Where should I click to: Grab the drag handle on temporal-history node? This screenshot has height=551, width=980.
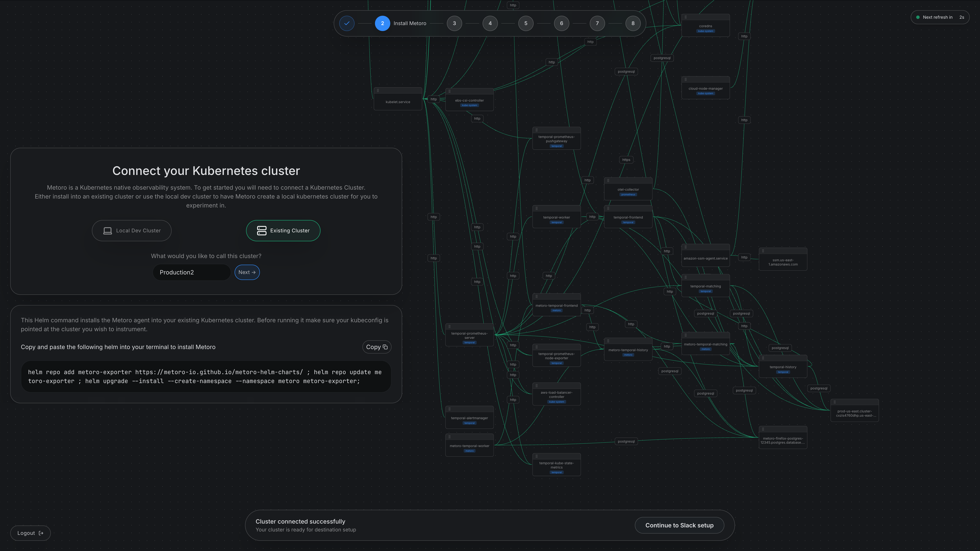click(763, 358)
